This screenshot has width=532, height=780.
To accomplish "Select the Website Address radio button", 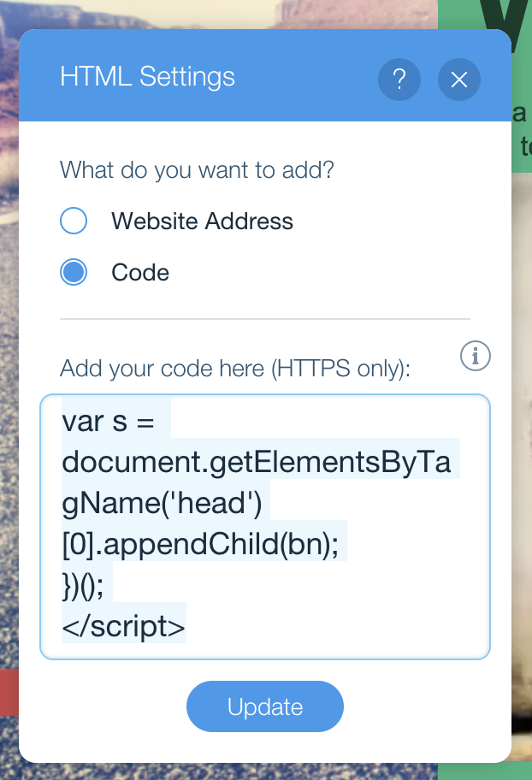I will [74, 222].
